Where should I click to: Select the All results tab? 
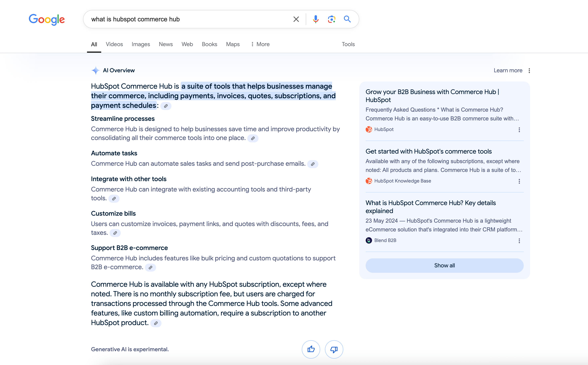(x=94, y=44)
